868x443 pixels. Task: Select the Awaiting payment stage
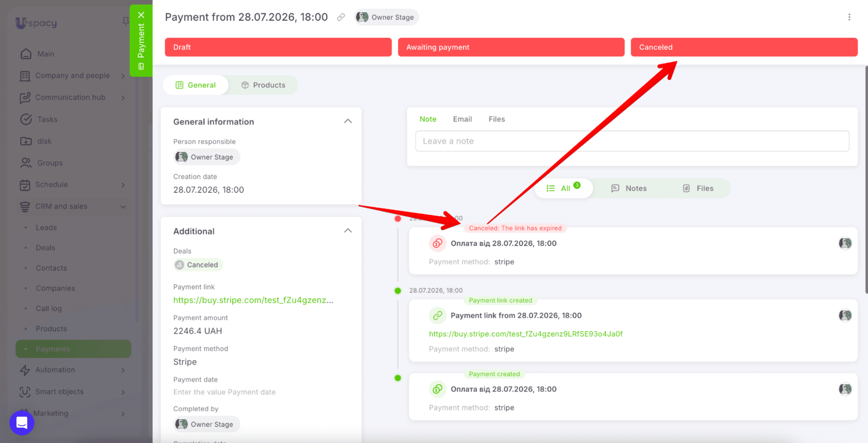pyautogui.click(x=511, y=47)
